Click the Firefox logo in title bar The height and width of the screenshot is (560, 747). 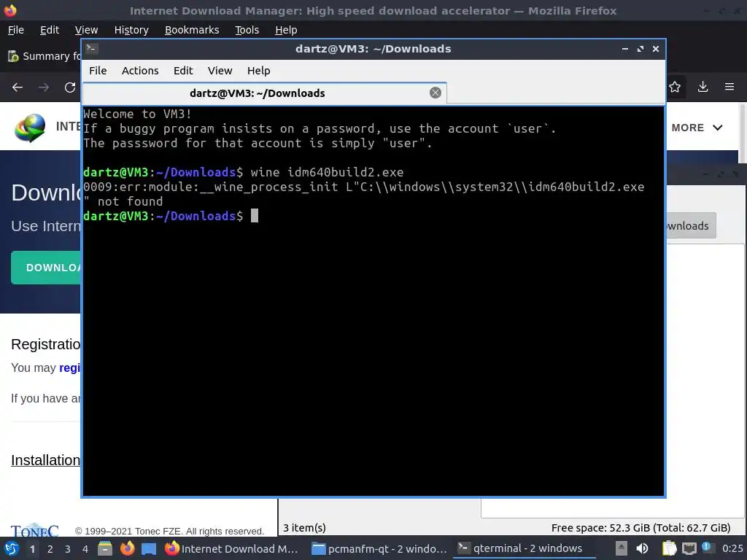pyautogui.click(x=10, y=10)
